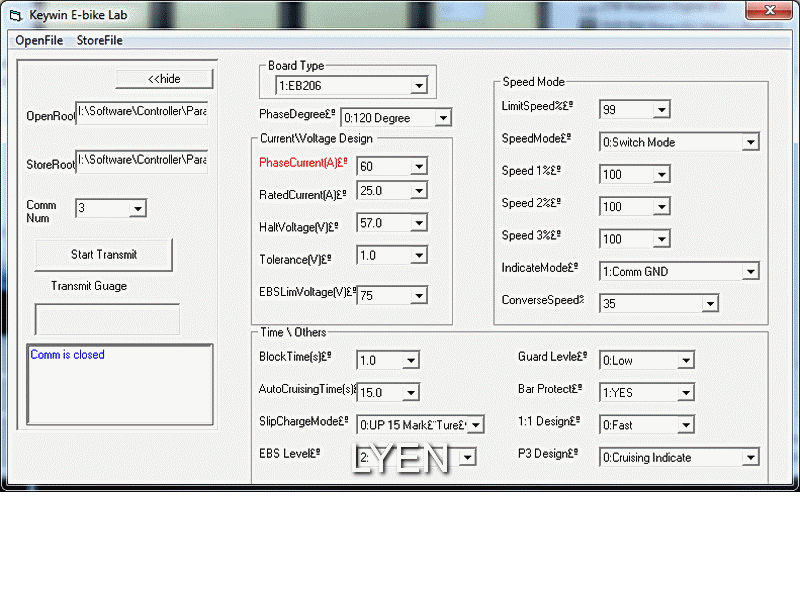The height and width of the screenshot is (600, 800).
Task: Expand the SpeedMode dropdown
Action: click(x=751, y=142)
